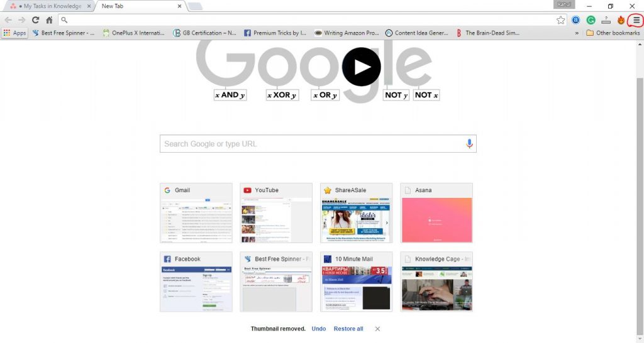Open the Best Free Spinner thumbnail
This screenshot has height=343, width=644.
[276, 282]
